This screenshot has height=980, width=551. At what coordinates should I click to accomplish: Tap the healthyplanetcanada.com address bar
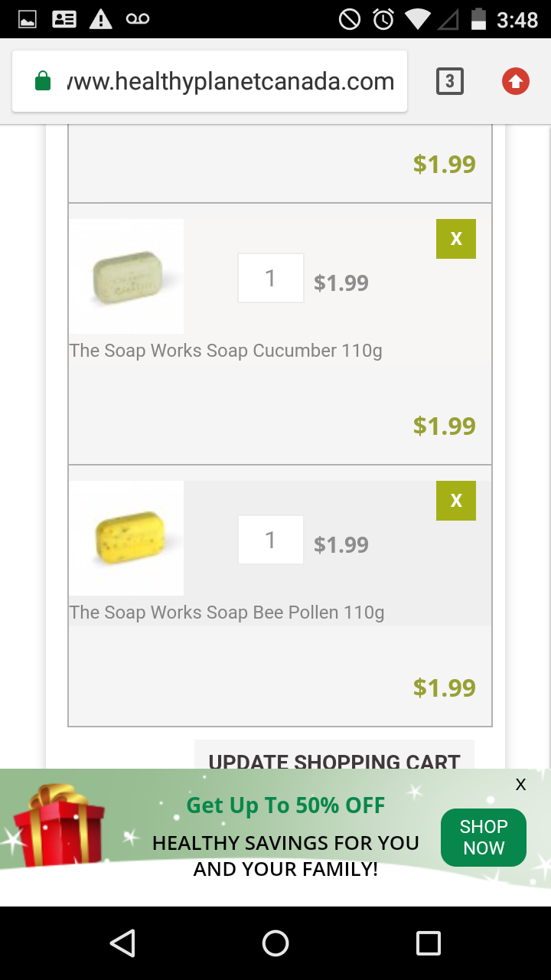tap(230, 81)
